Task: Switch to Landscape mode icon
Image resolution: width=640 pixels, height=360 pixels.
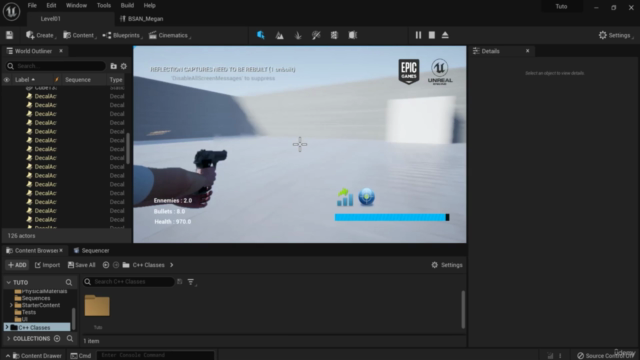Action: coord(279,36)
